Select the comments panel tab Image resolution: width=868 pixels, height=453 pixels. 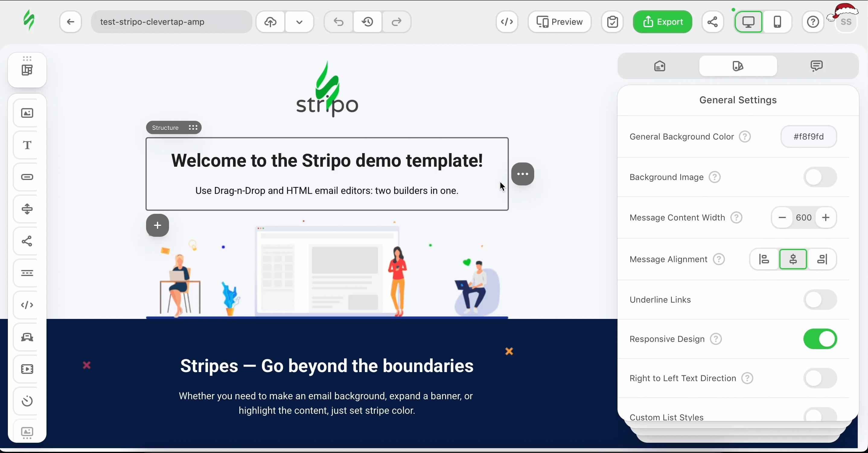816,66
